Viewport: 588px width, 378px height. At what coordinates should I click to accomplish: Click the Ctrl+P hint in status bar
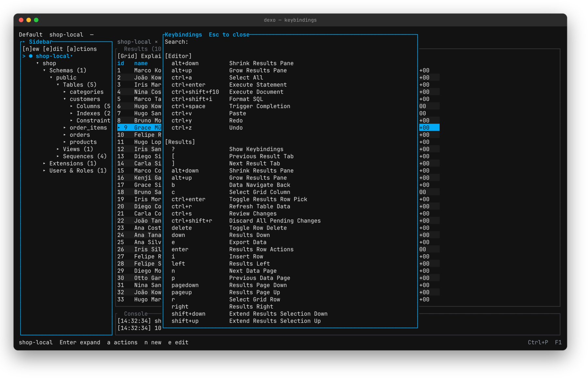point(538,342)
